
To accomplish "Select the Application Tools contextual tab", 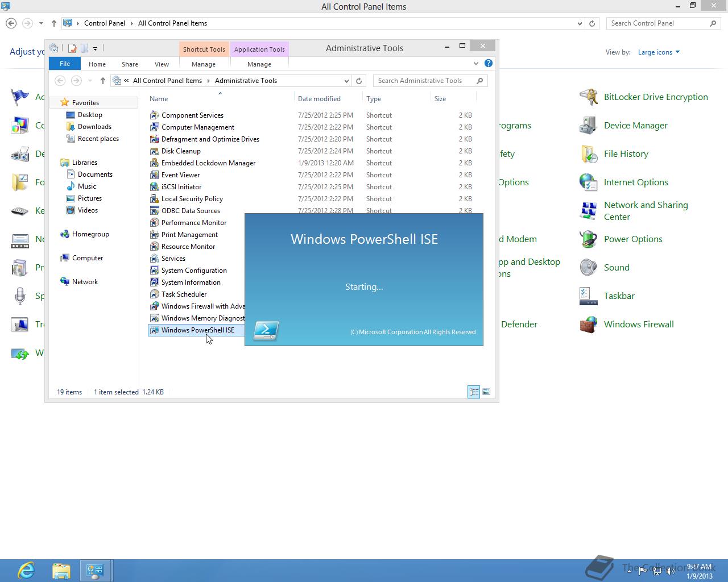I will click(259, 49).
